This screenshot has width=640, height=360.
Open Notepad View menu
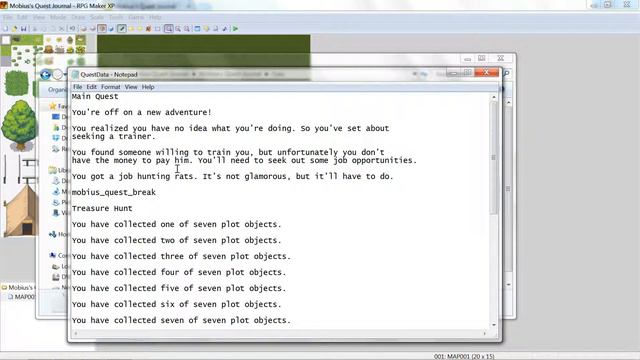[x=131, y=87]
